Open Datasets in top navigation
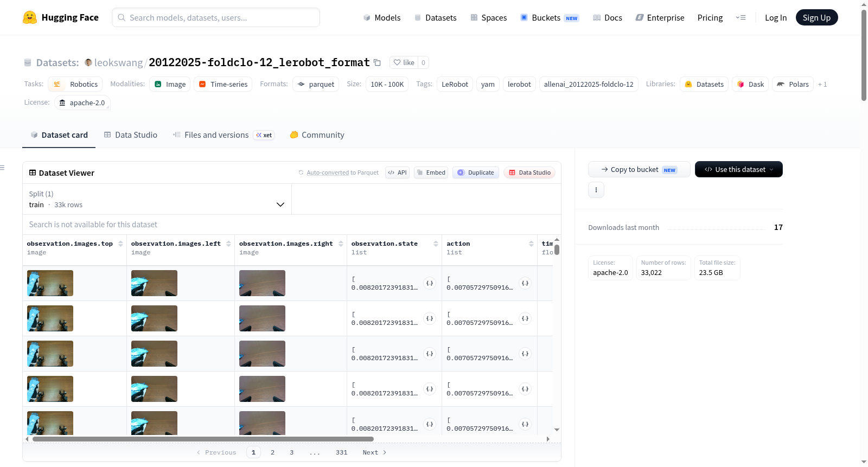Screen dimensions: 868x467 435,17
